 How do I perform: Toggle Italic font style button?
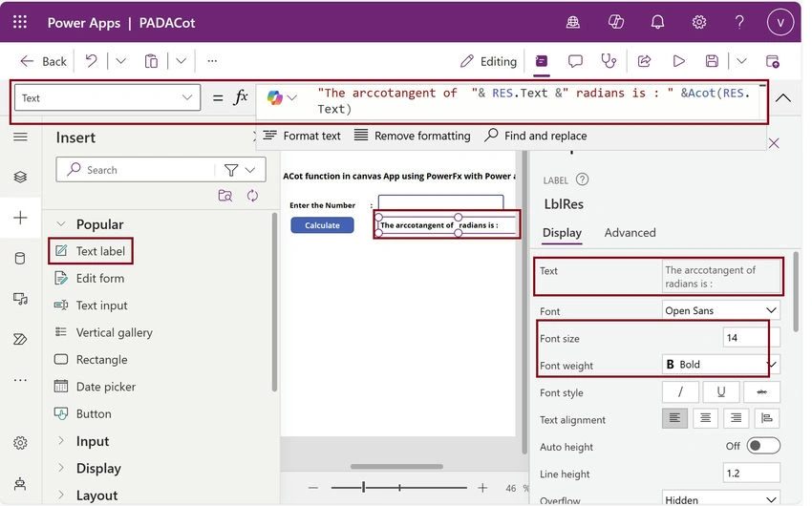click(680, 392)
